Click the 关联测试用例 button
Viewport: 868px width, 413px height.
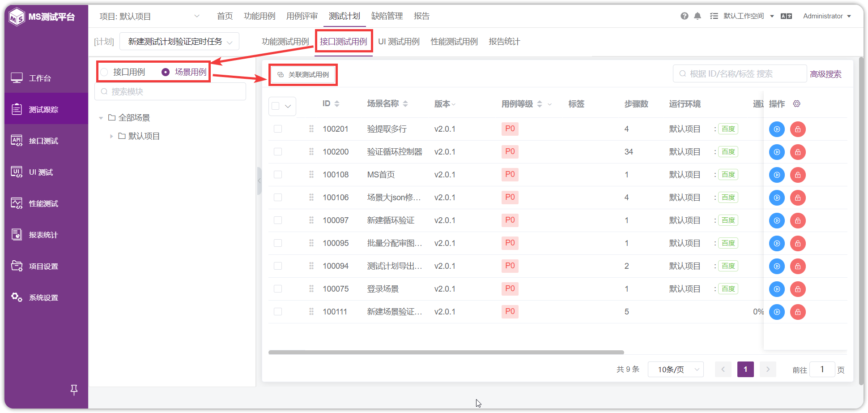(x=303, y=75)
